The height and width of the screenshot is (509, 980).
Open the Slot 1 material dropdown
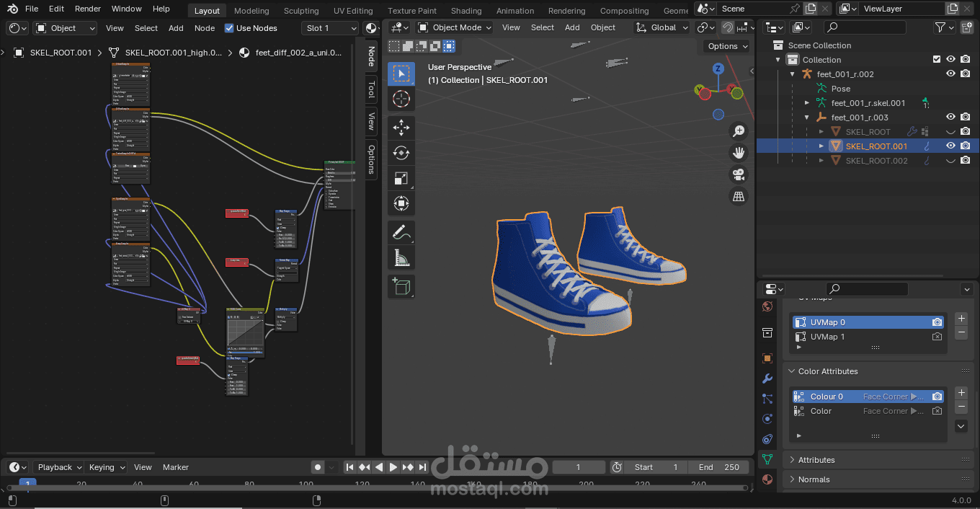[329, 28]
